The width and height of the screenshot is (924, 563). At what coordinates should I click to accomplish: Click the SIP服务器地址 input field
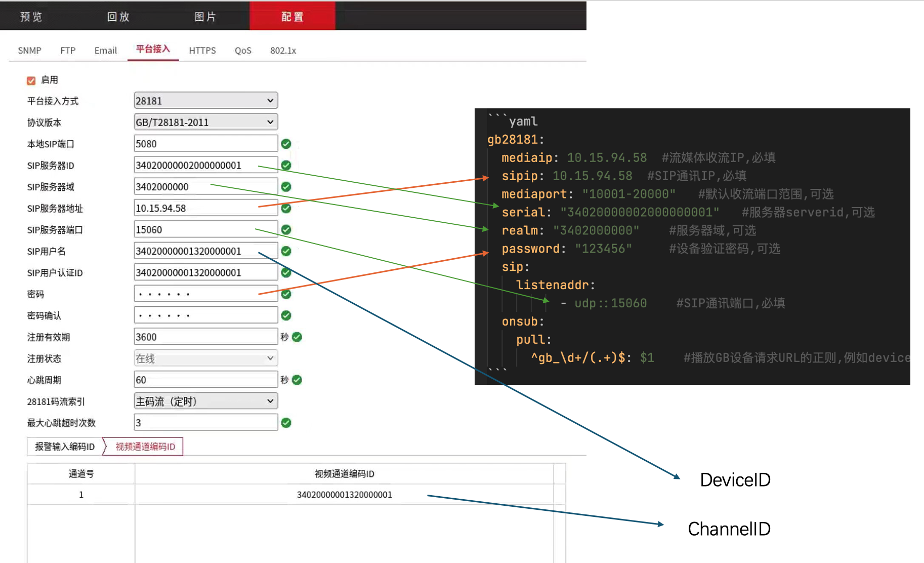pyautogui.click(x=205, y=208)
